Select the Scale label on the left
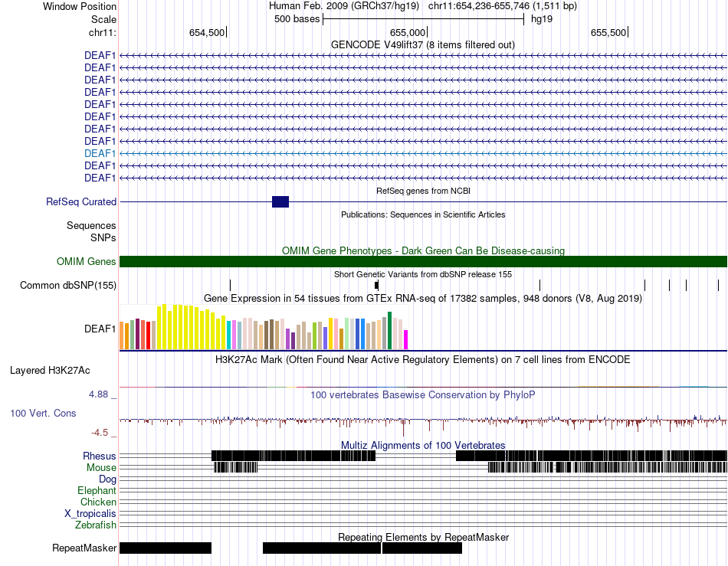This screenshot has height=566, width=728. tap(103, 19)
